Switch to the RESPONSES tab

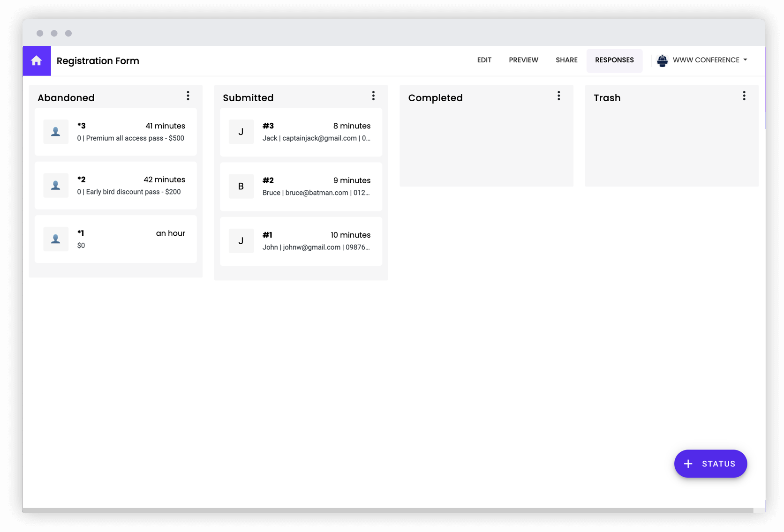[x=614, y=60]
